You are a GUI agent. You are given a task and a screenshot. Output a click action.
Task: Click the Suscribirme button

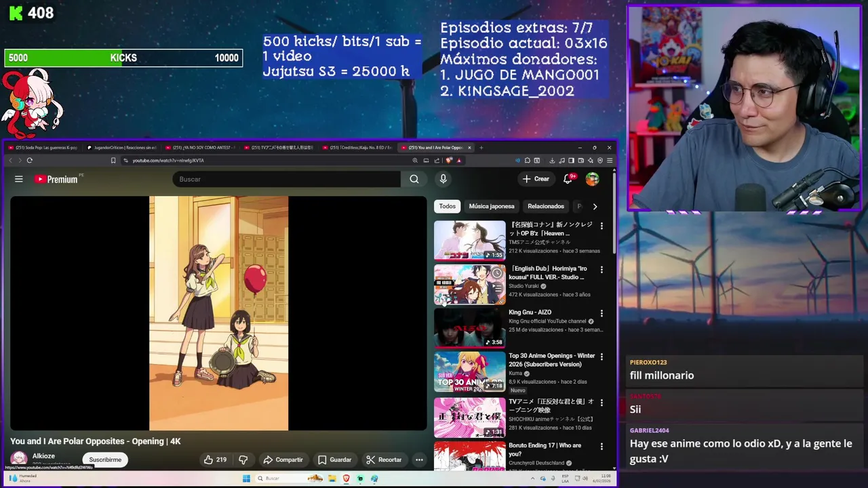105,460
